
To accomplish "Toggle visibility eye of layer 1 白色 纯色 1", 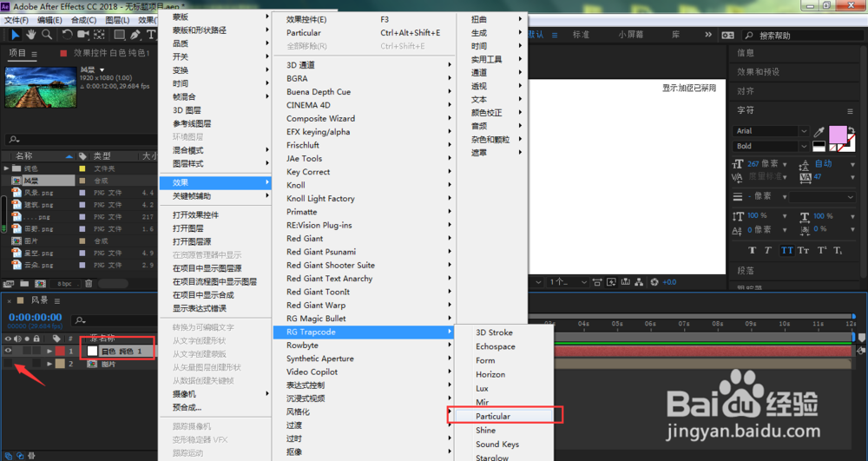I will [x=8, y=351].
